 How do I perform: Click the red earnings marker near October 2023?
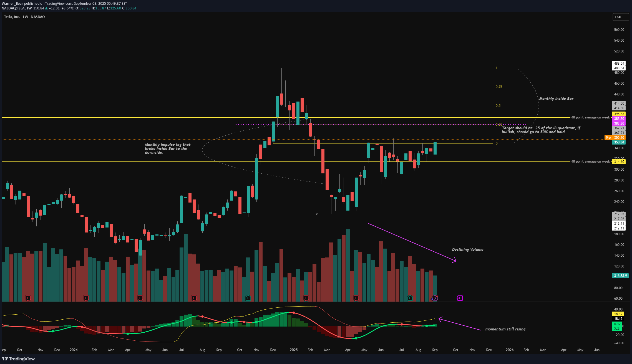28,298
